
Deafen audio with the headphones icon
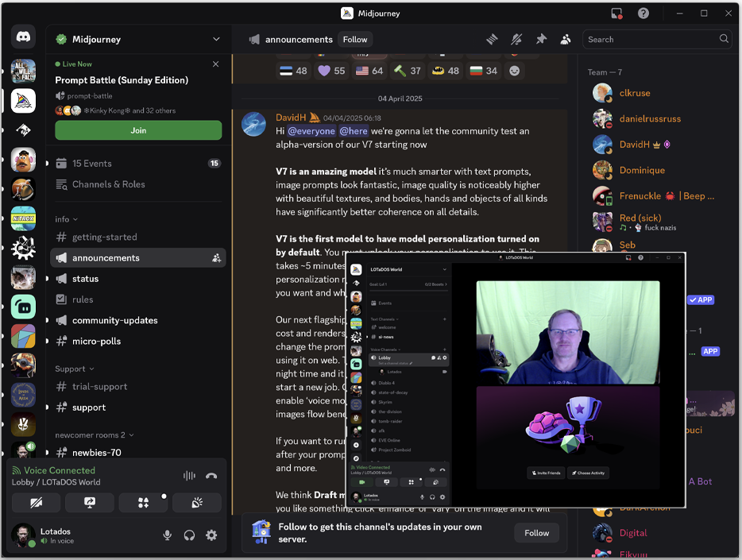pyautogui.click(x=189, y=535)
